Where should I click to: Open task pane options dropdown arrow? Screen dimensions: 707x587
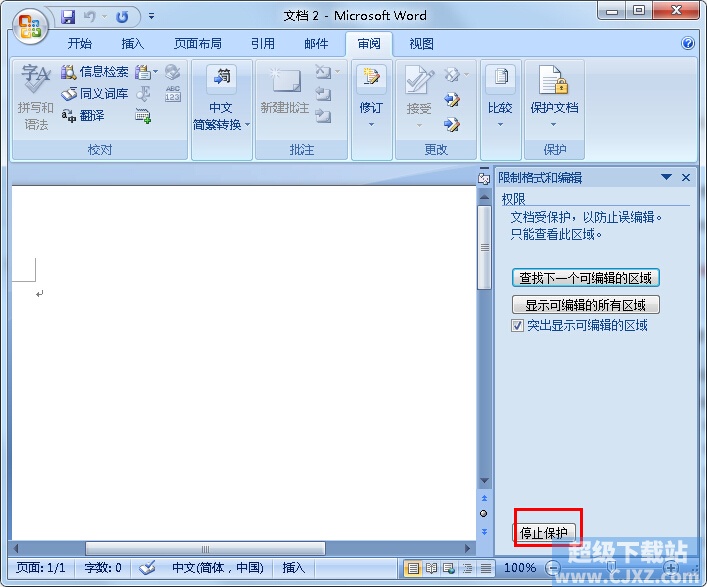point(666,177)
